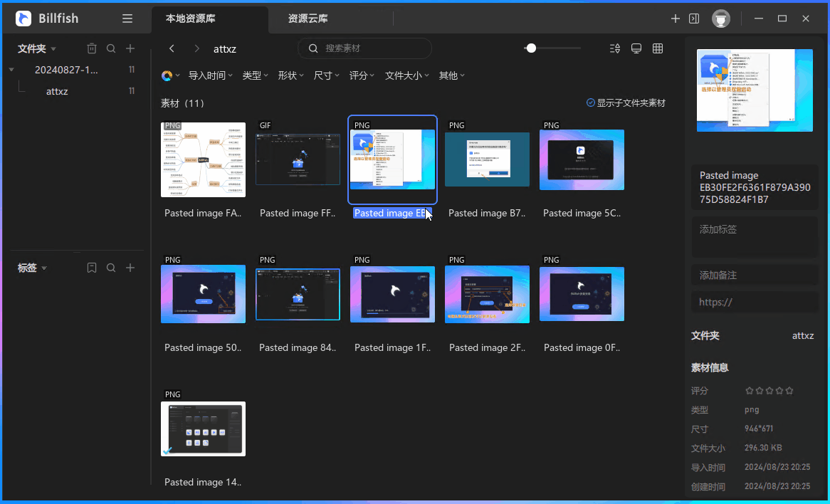This screenshot has height=504, width=830.
Task: Toggle 显示子文件夹素材 checkbox
Action: [x=591, y=103]
